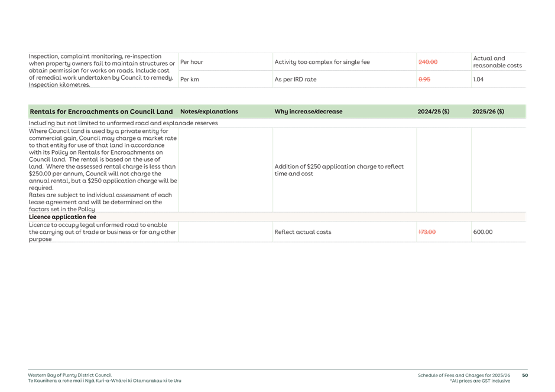Image resolution: width=555 pixels, height=392 pixels.
Task: Click the top table's first-row 2025/26 cell
Action: pos(497,62)
